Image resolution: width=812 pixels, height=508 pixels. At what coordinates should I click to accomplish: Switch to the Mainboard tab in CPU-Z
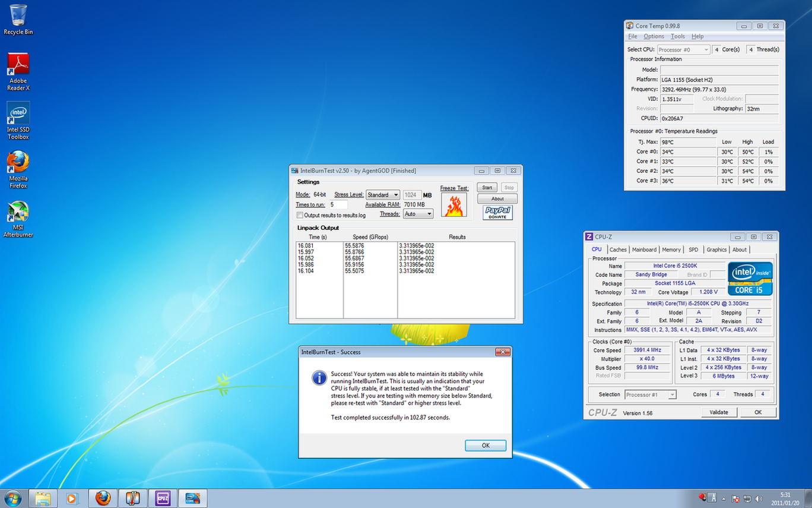click(x=644, y=250)
